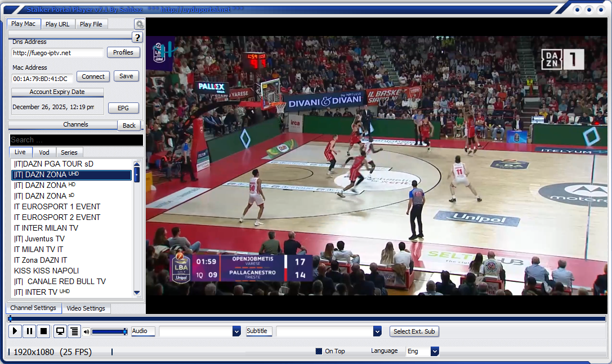The width and height of the screenshot is (612, 364).
Task: Switch to the Play URL tab
Action: point(57,24)
